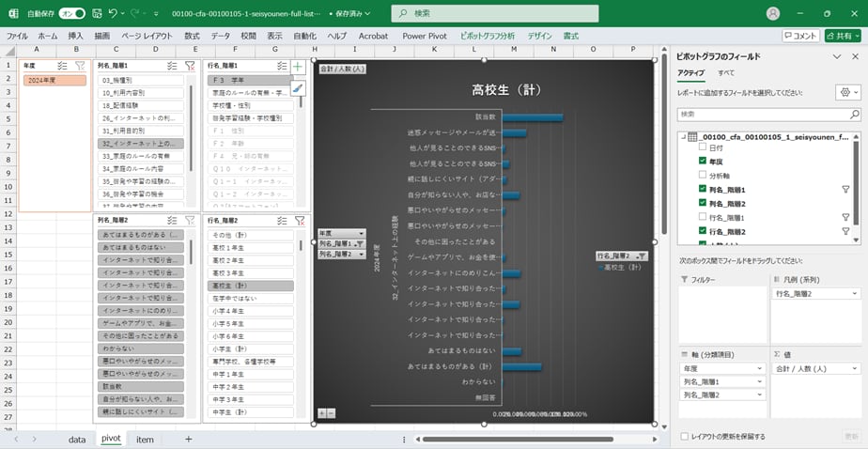The height and width of the screenshot is (449, 868).
Task: Click the コメント button
Action: pos(800,36)
